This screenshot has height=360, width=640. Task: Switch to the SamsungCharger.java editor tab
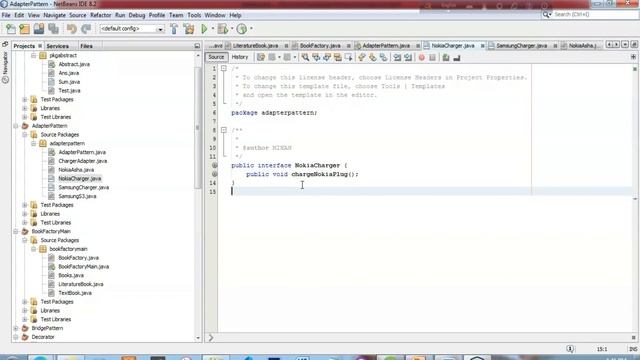tap(521, 46)
